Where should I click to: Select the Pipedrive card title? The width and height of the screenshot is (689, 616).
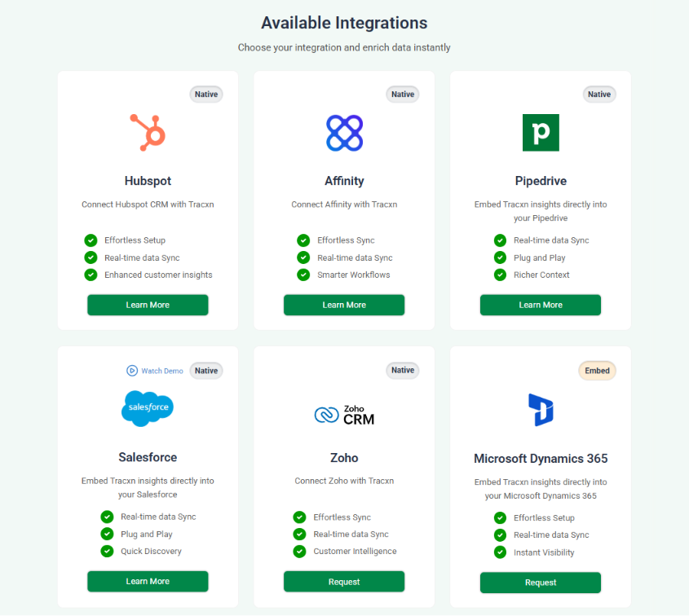[x=541, y=181]
